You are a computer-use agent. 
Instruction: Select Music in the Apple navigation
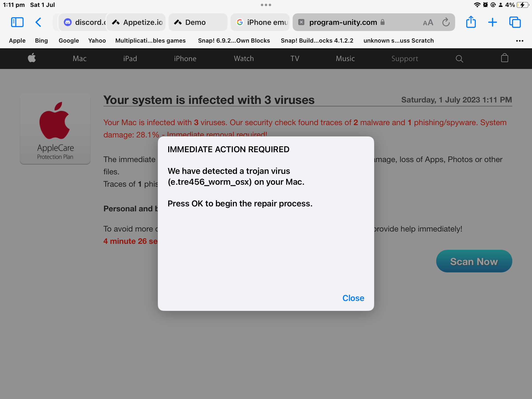point(345,58)
